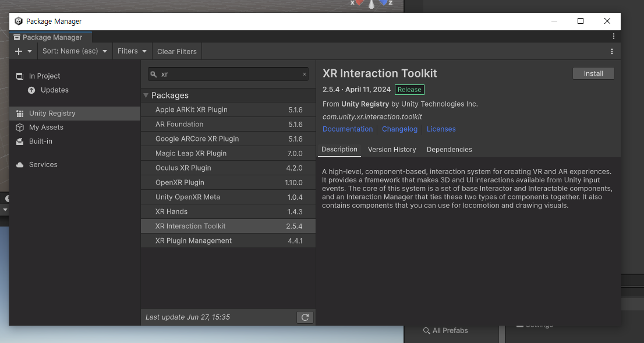The image size is (644, 343).
Task: Open the Documentation link
Action: 348,129
